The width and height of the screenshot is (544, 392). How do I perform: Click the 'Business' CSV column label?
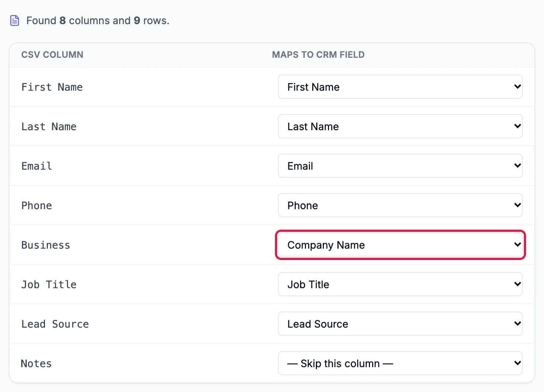click(x=46, y=245)
